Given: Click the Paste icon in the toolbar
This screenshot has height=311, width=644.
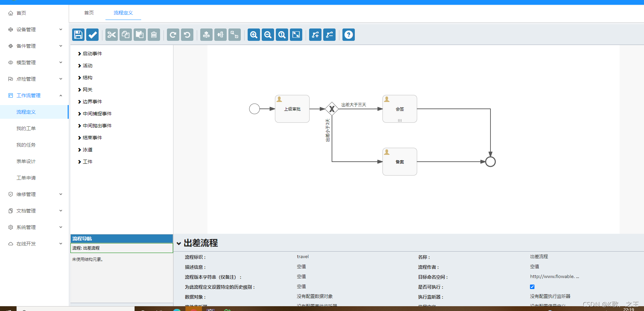Looking at the screenshot, I should pyautogui.click(x=140, y=35).
